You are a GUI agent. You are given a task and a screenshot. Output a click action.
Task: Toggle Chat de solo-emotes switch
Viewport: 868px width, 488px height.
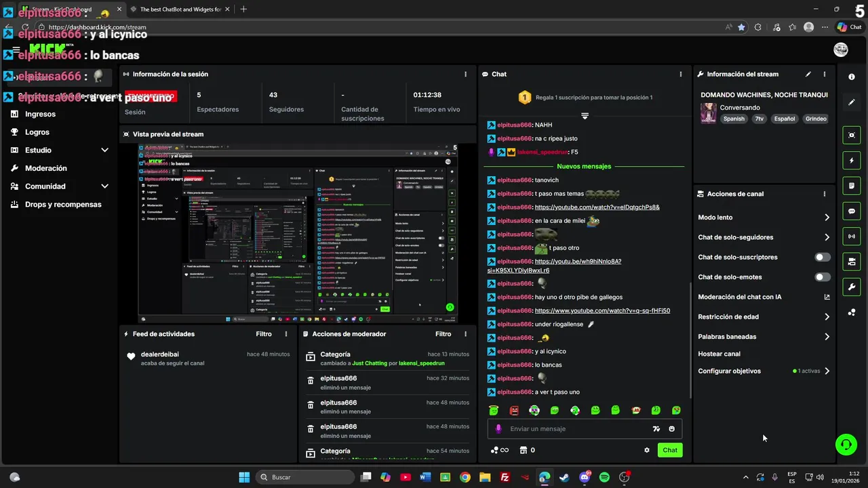823,277
